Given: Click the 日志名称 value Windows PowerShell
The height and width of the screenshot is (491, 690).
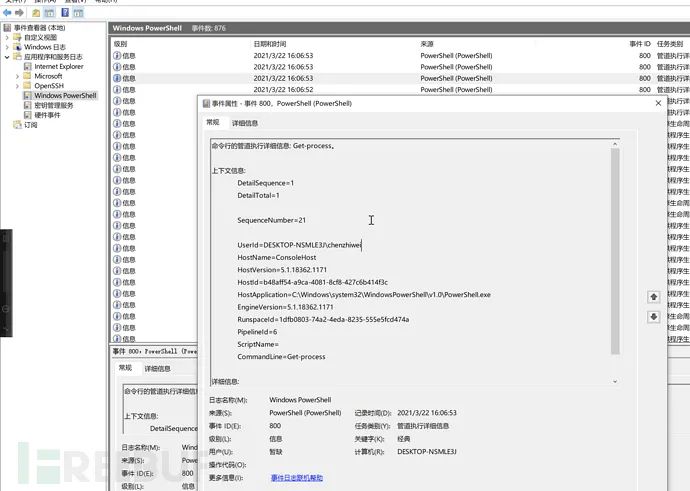Looking at the screenshot, I should (x=300, y=400).
